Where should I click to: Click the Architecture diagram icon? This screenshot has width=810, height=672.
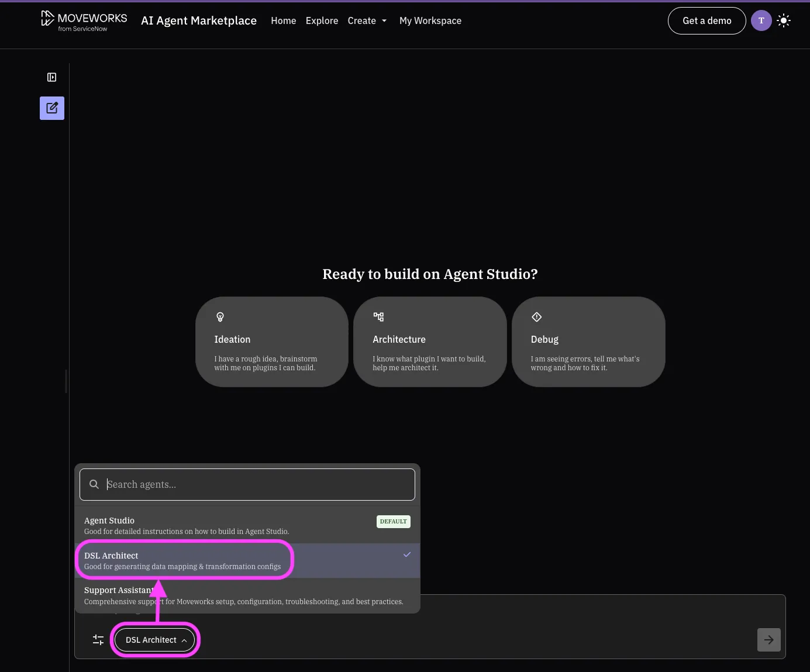click(x=379, y=317)
